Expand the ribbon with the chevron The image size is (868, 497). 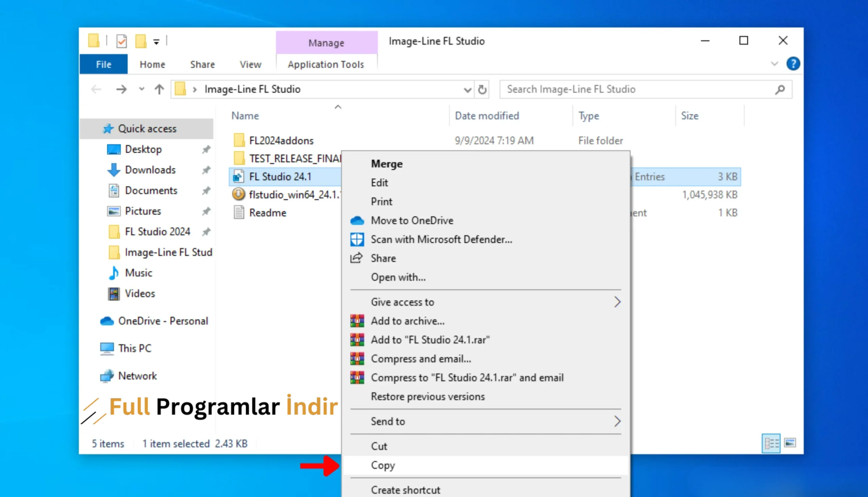(774, 64)
